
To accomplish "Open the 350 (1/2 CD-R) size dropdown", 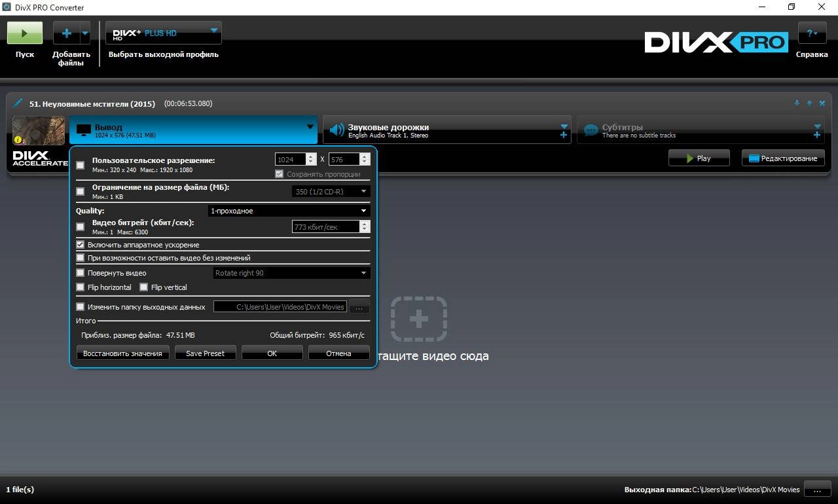I will pos(331,192).
